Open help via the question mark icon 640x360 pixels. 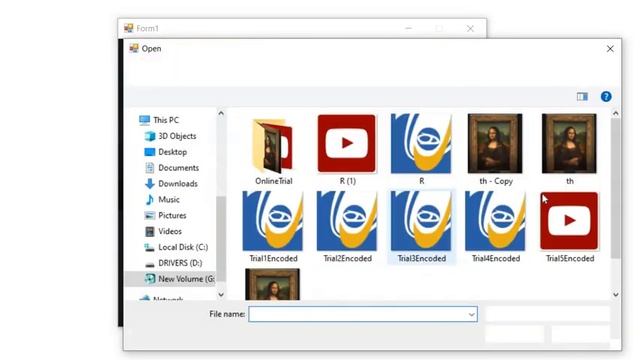coord(606,97)
